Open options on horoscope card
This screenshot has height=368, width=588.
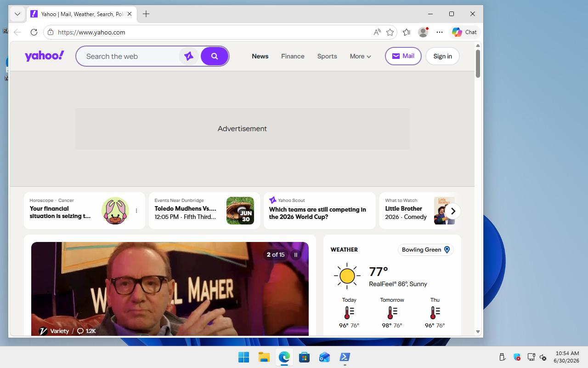[136, 211]
